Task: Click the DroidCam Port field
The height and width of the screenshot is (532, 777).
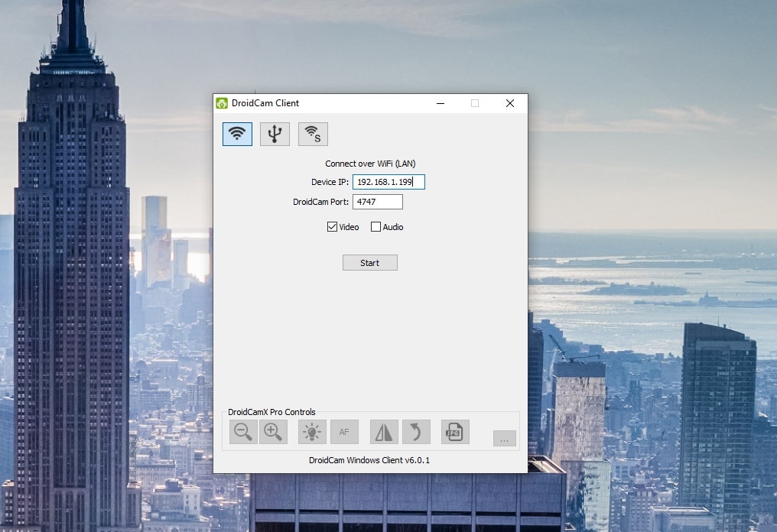Action: [378, 202]
